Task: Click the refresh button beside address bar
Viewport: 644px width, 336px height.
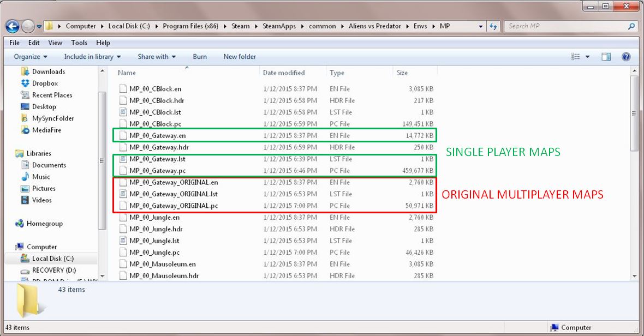Action: 493,26
